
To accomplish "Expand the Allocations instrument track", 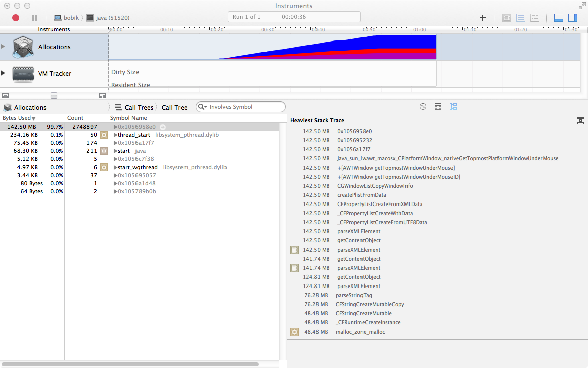I will pos(4,47).
